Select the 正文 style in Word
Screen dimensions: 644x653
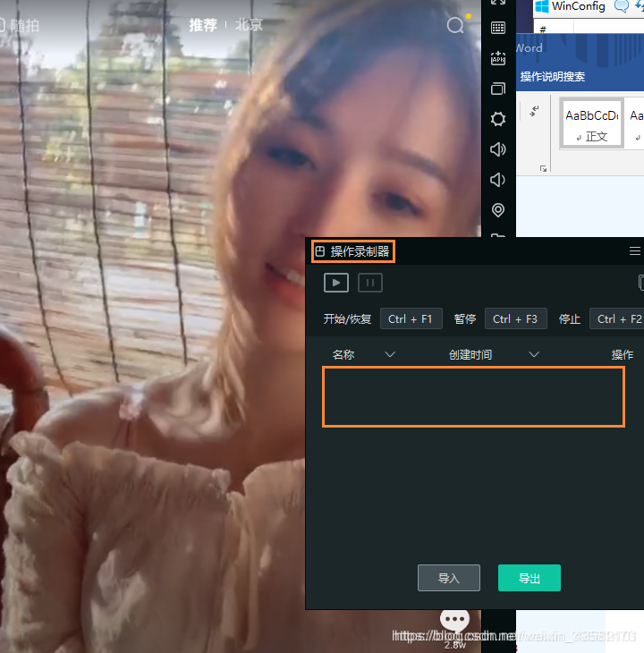click(x=591, y=123)
